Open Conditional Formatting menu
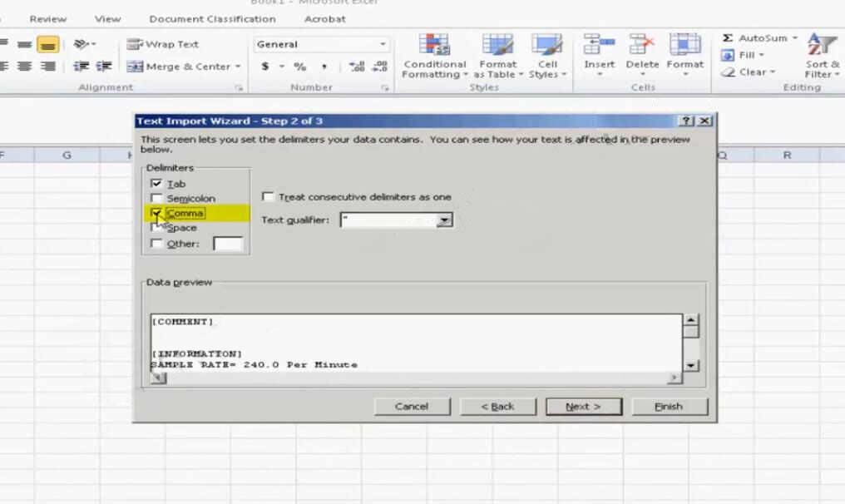The image size is (845, 504). pyautogui.click(x=434, y=57)
